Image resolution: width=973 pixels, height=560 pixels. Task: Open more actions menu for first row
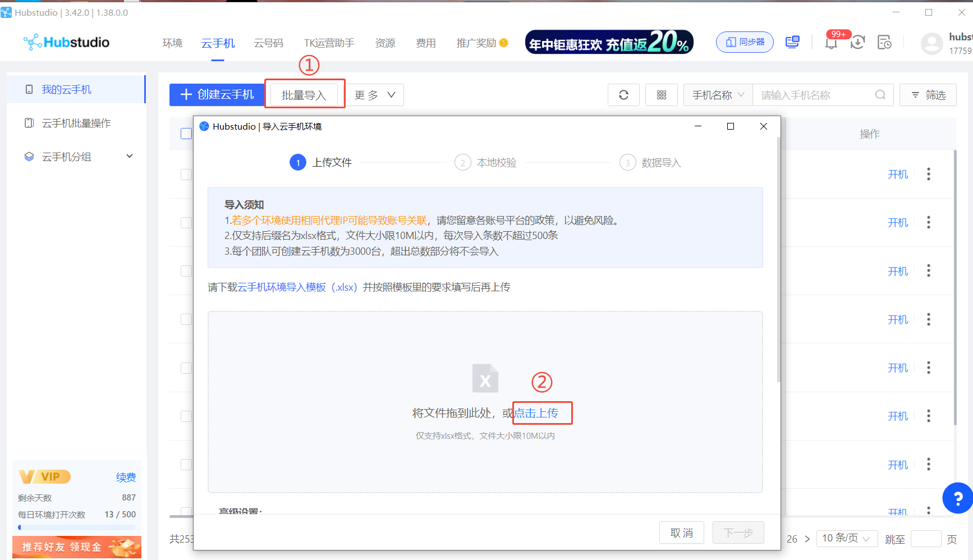pos(929,174)
